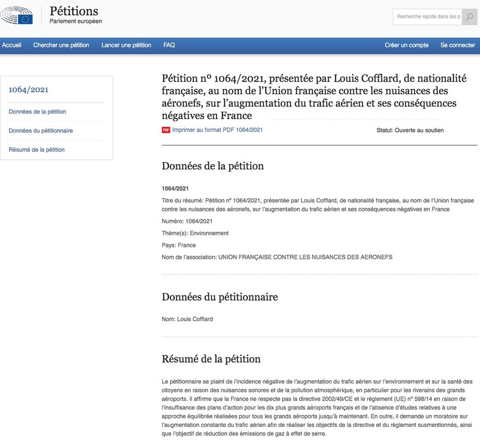Viewport: 480px width, 448px height.
Task: Click Parlement européen subtitle
Action: [76, 21]
